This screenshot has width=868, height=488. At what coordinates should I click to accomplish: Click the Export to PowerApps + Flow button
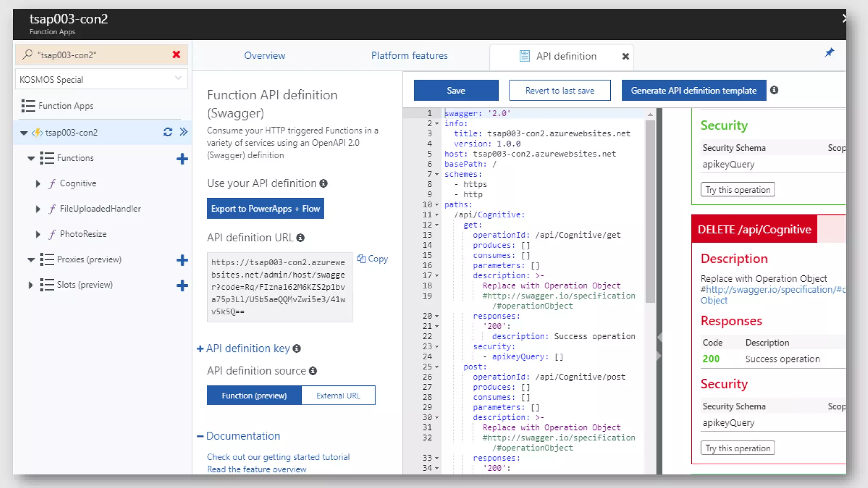pyautogui.click(x=265, y=208)
